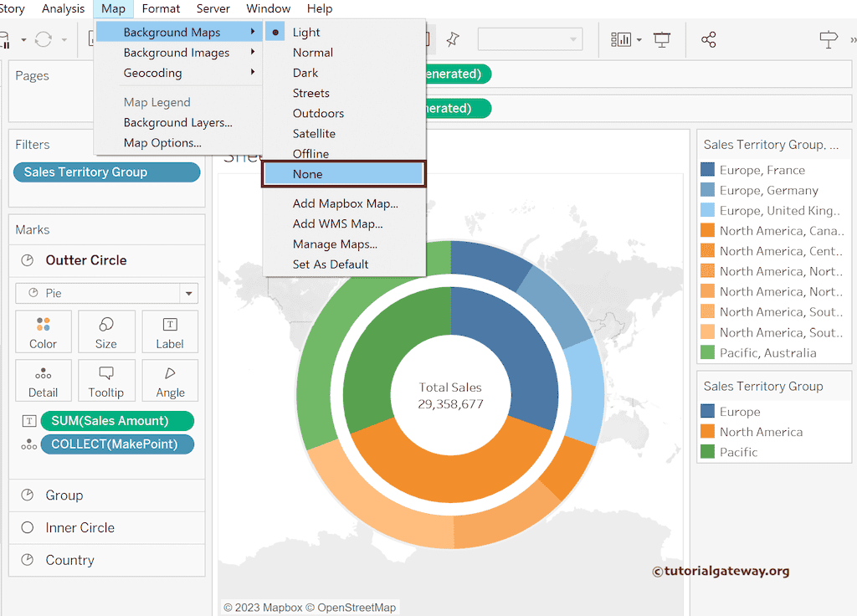Click the Sales Territory Group filter pill
The width and height of the screenshot is (857, 616).
click(107, 172)
